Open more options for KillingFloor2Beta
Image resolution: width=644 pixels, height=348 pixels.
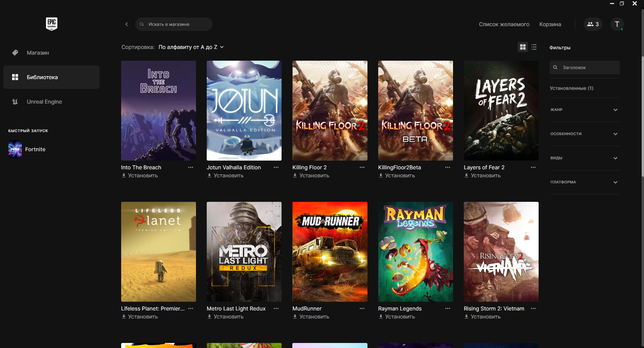tap(448, 167)
